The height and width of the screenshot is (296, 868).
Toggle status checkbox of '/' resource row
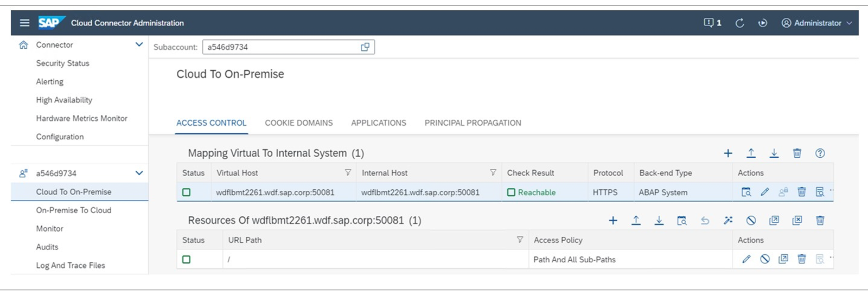click(x=186, y=260)
